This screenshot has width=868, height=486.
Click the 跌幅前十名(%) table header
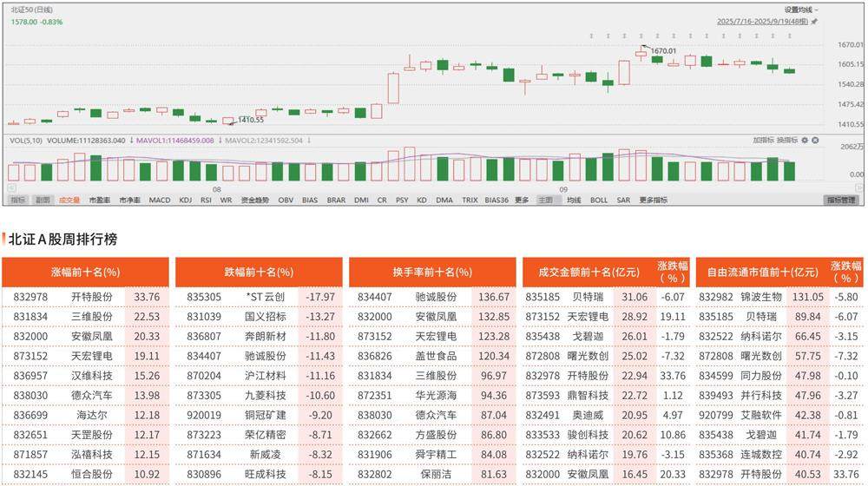point(259,272)
